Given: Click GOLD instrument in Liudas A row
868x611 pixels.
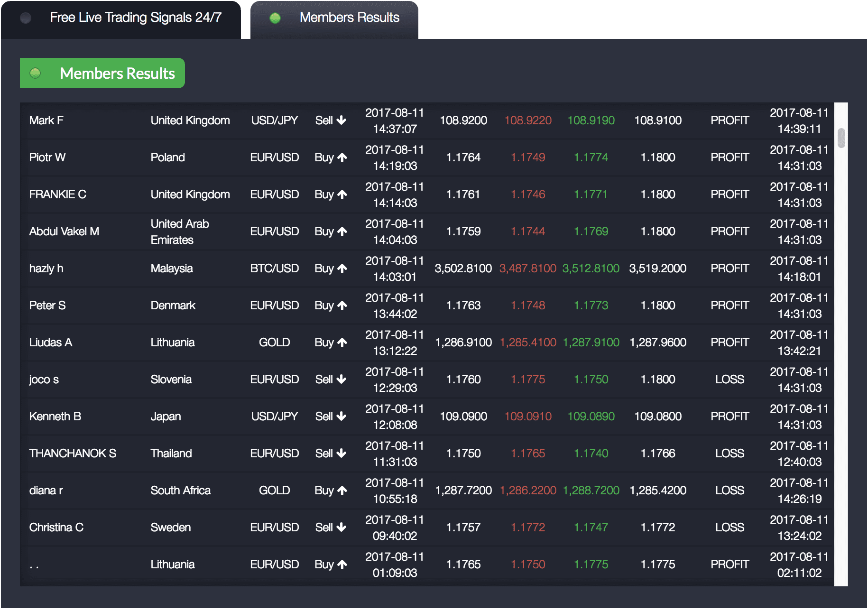Looking at the screenshot, I should tap(275, 343).
